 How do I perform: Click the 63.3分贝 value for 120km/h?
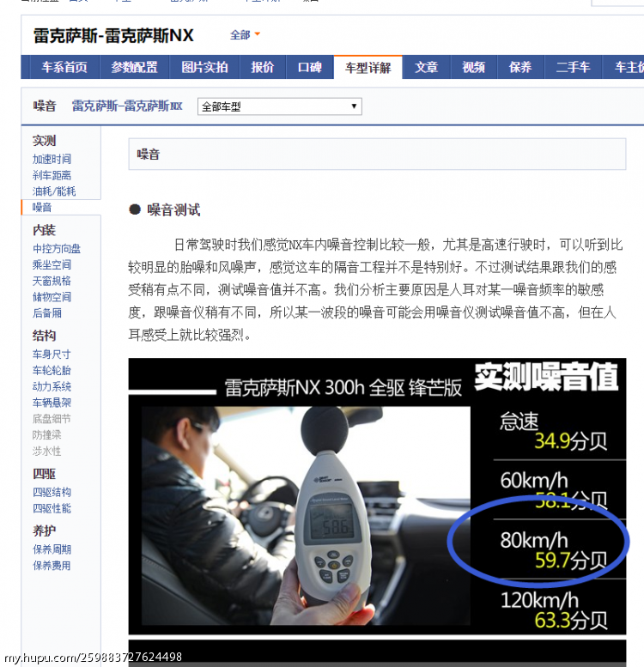click(571, 621)
